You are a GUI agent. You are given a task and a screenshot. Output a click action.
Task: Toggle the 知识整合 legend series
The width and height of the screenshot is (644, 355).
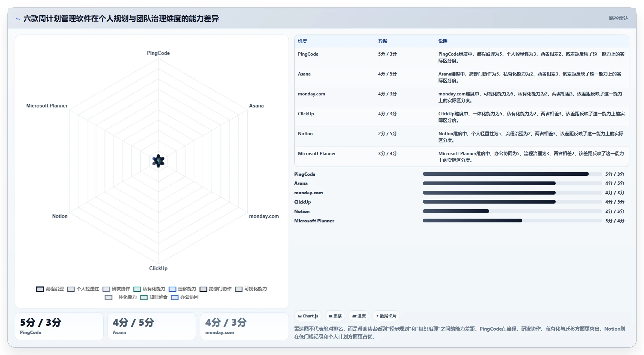coord(154,297)
